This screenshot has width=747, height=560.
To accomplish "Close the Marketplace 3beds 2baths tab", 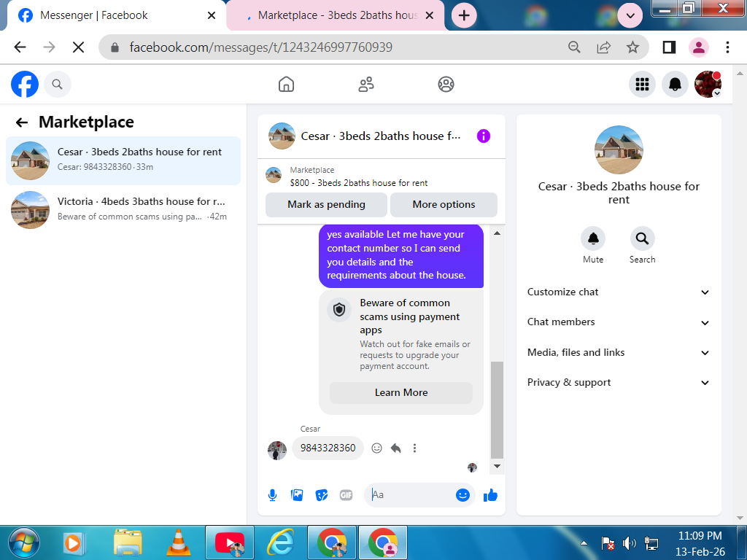I will coord(429,16).
